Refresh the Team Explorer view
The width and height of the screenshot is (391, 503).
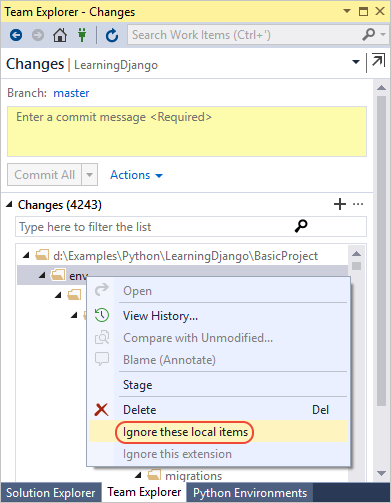pyautogui.click(x=112, y=35)
